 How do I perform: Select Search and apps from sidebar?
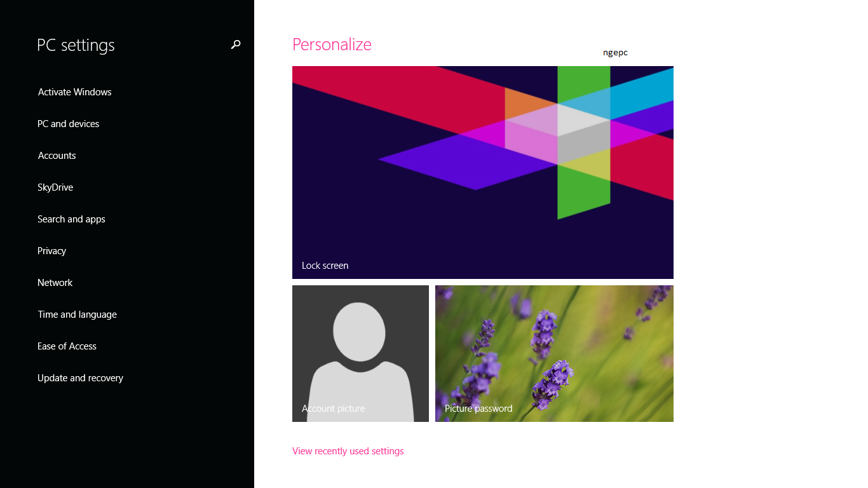click(71, 219)
